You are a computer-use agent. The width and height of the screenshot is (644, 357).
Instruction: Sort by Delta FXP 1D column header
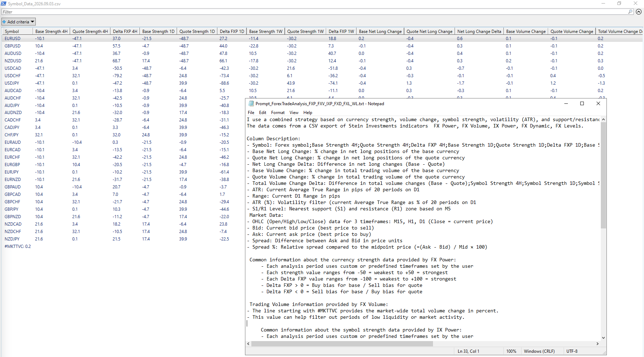point(232,31)
